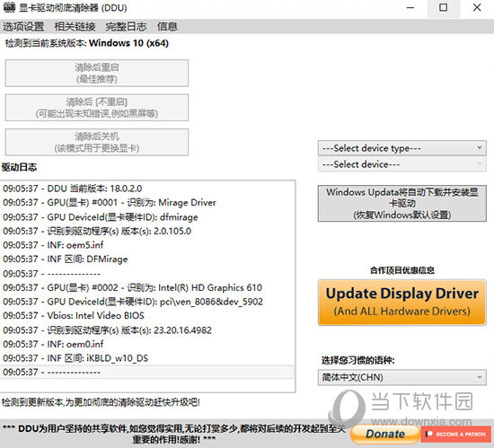Expand the Select device dropdown

(402, 164)
